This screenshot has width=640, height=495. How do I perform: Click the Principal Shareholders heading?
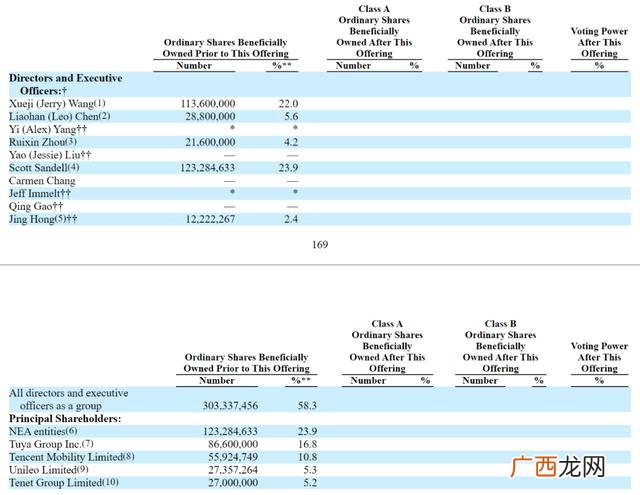65,419
